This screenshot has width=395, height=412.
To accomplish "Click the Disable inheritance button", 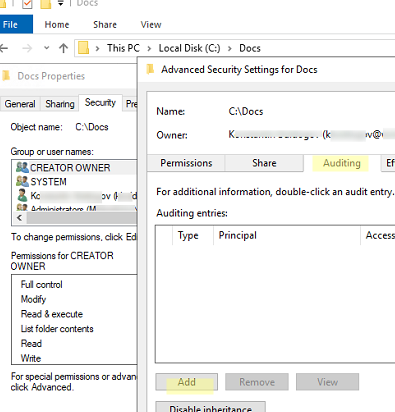I will [210, 407].
